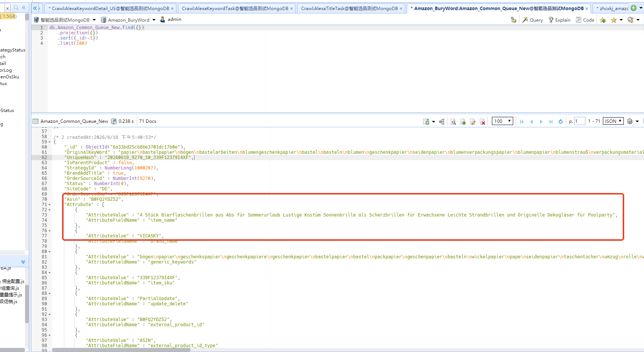644x352 pixels.
Task: Collapse the left sidebar panel
Action: coord(24,7)
